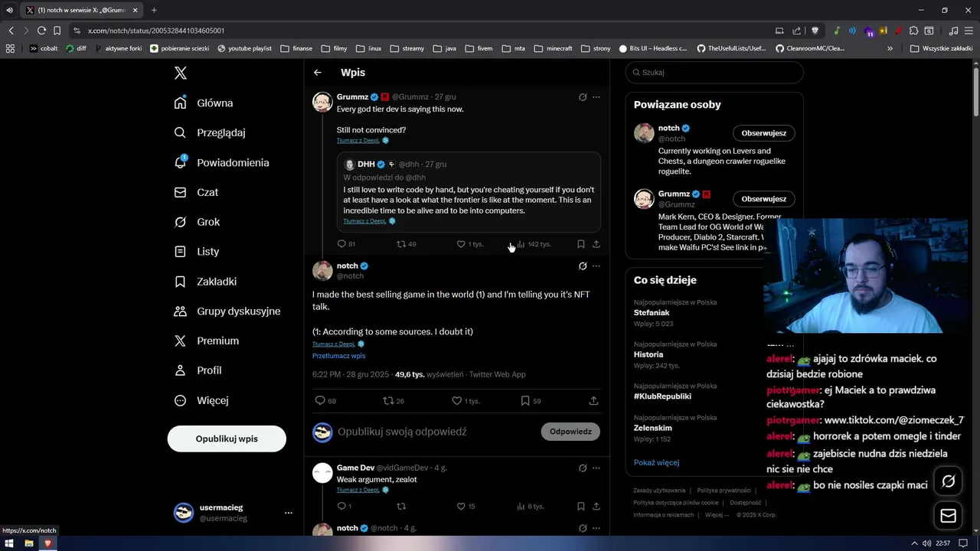Open Listy in the sidebar

coord(198,251)
